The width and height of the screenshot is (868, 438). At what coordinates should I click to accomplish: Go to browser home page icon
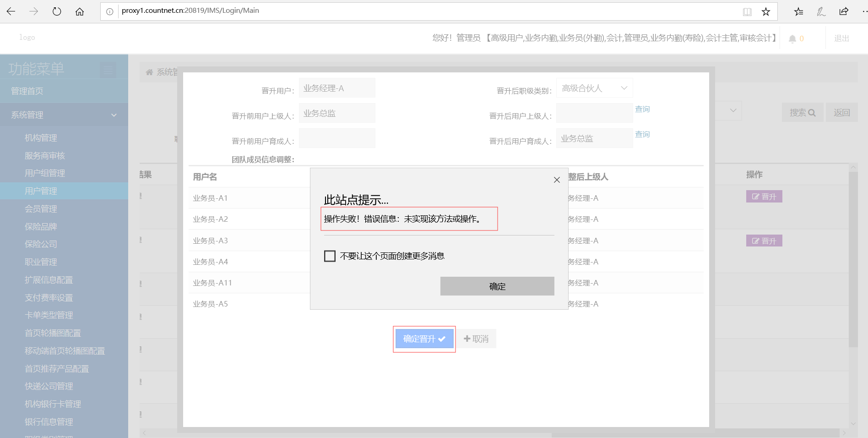(80, 11)
